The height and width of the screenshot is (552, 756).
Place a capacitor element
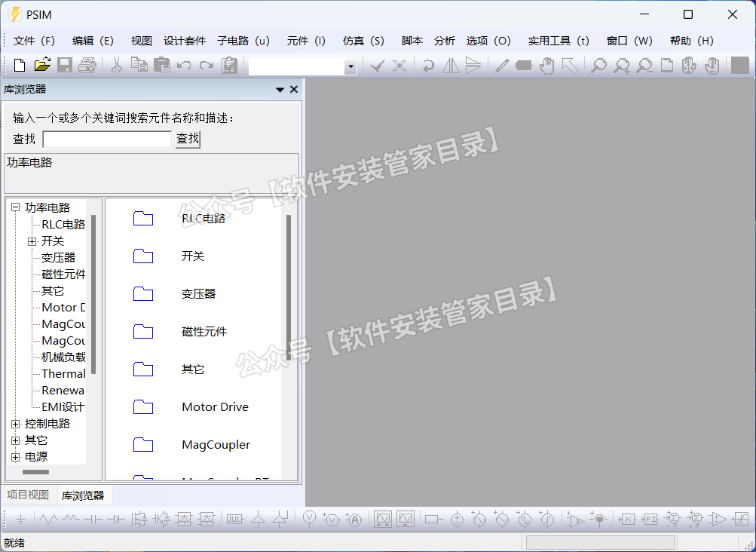coord(93,520)
